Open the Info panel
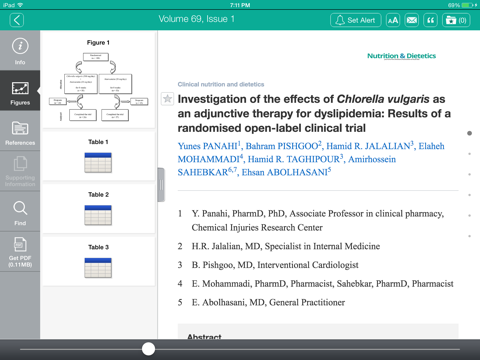This screenshot has height=360, width=480. (20, 50)
